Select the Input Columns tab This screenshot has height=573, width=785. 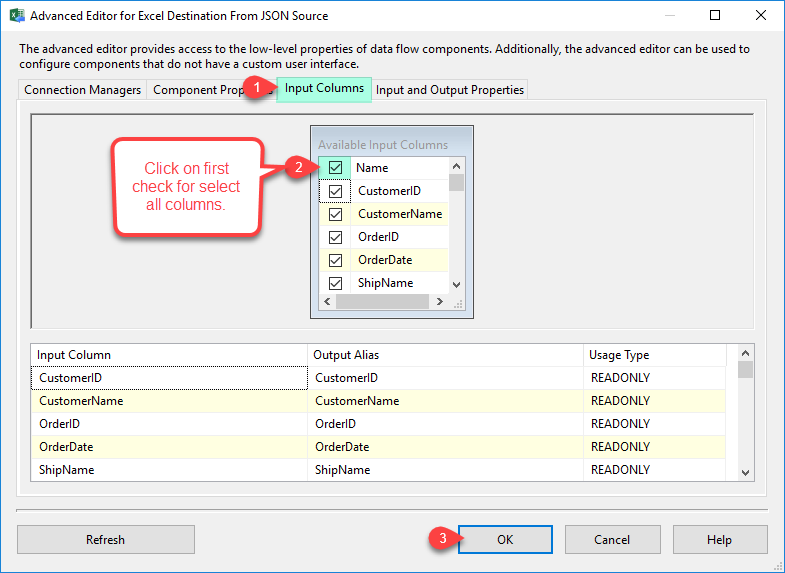324,89
